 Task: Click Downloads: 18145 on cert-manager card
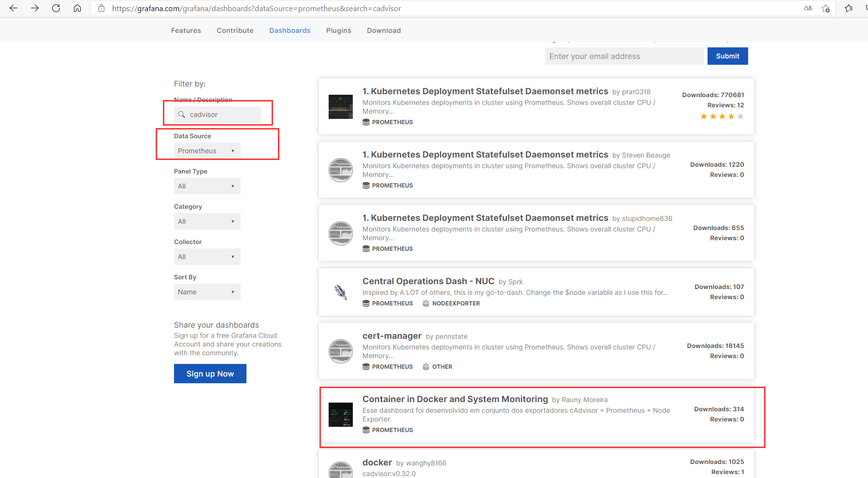[x=715, y=346]
